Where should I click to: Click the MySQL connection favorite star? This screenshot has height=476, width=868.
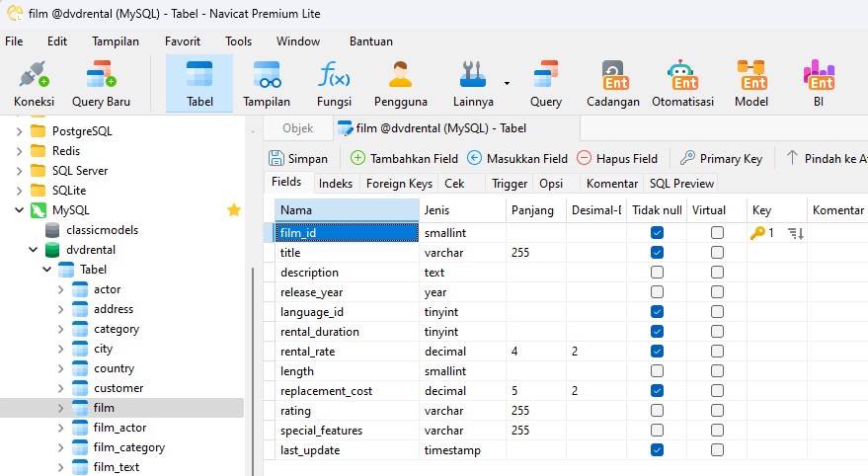234,209
